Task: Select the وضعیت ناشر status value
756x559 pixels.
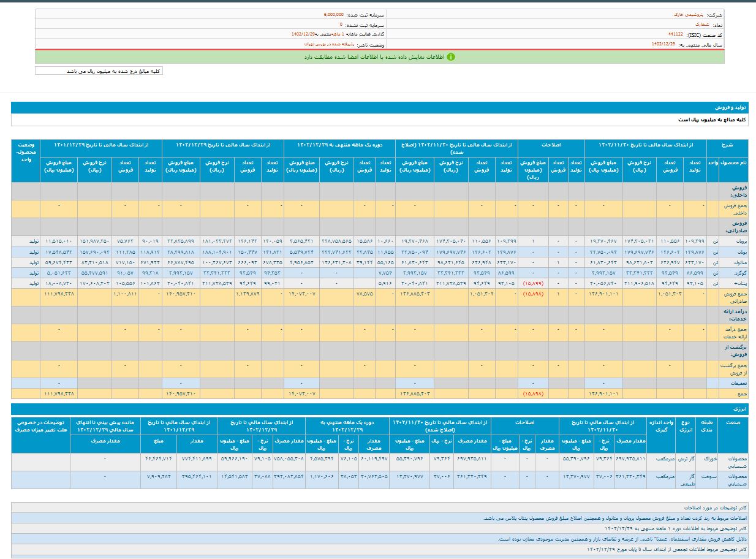Action: click(329, 45)
